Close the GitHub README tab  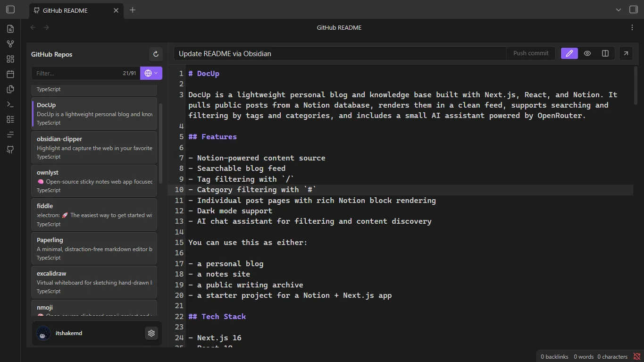[116, 10]
